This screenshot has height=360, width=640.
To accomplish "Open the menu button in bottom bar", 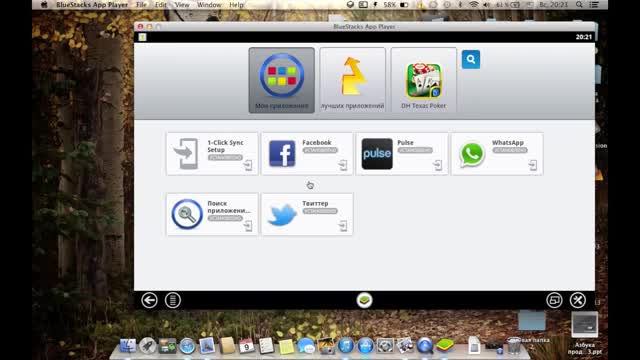I will click(x=173, y=300).
